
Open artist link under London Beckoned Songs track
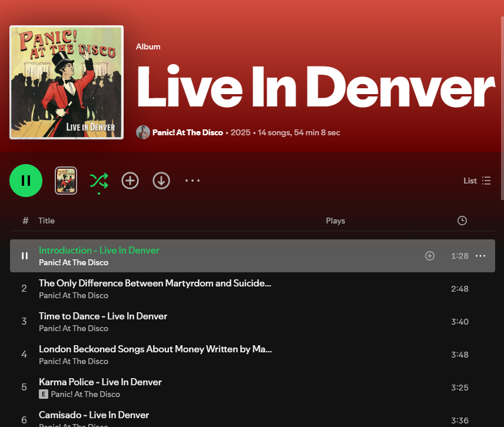coord(74,362)
